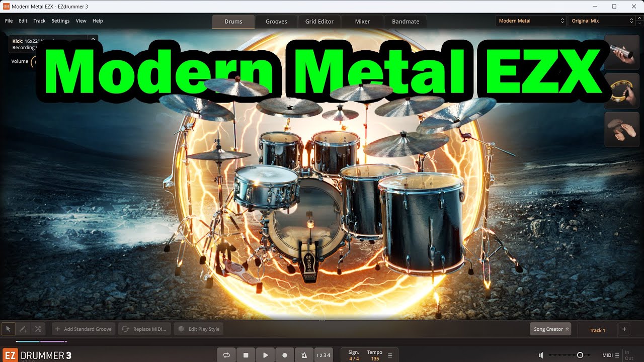Screen dimensions: 644x362
Task: Click the 4/4 time signature value
Action: click(354, 358)
